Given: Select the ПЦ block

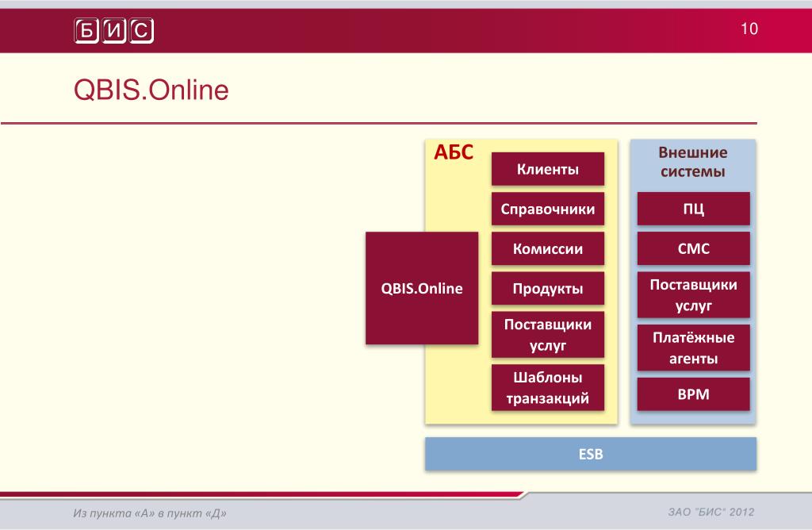Looking at the screenshot, I should tap(693, 209).
